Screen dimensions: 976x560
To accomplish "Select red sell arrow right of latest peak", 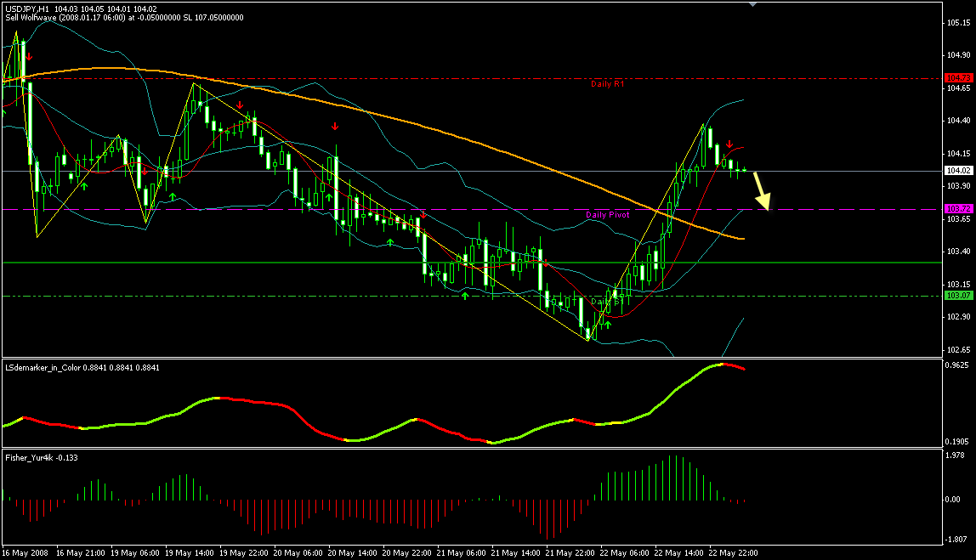I will [x=729, y=144].
